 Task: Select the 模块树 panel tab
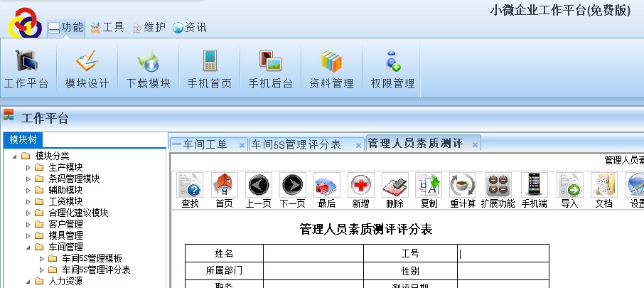click(x=23, y=139)
